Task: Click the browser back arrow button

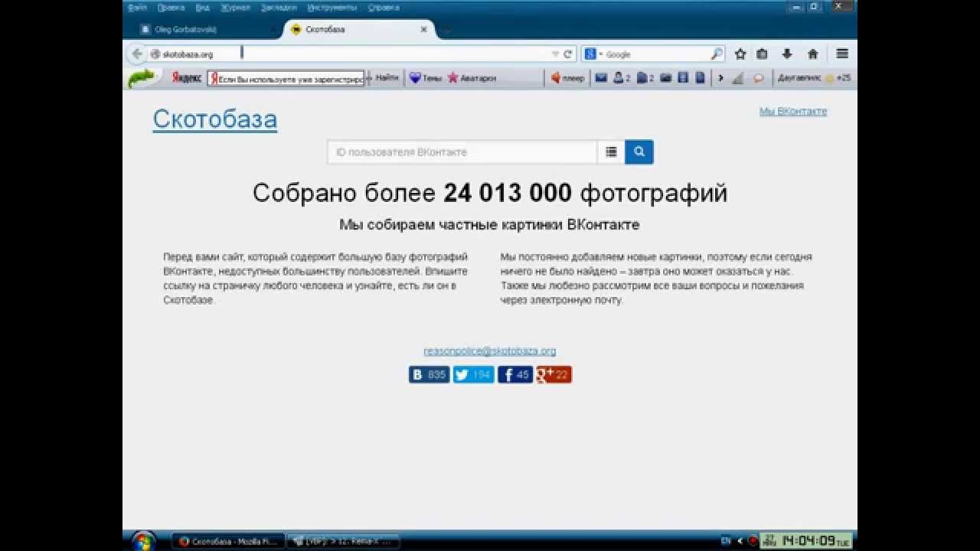Action: pos(137,54)
